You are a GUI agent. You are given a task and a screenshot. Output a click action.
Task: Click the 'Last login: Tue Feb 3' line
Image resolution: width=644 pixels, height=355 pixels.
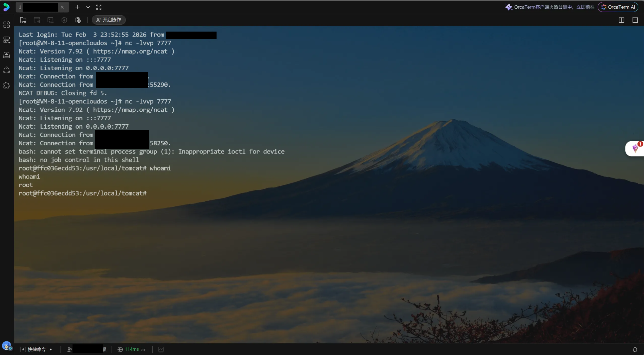pos(91,35)
